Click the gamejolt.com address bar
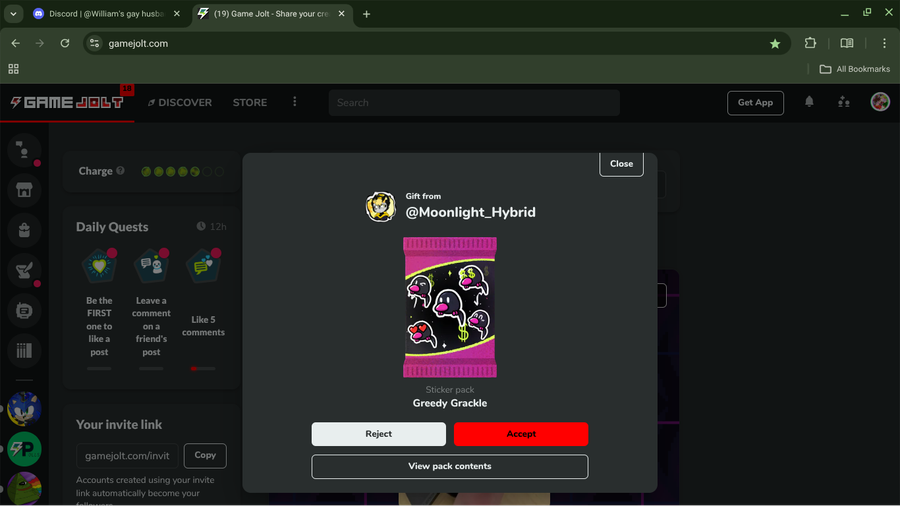 click(436, 44)
